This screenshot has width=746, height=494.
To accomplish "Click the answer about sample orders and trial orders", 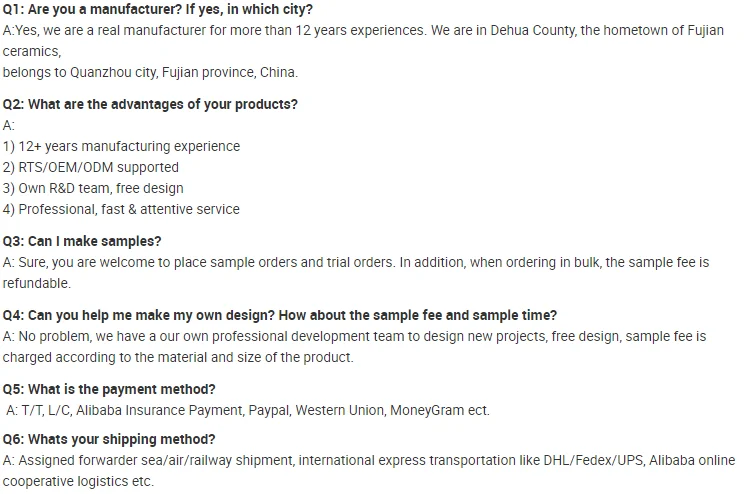I will click(356, 262).
